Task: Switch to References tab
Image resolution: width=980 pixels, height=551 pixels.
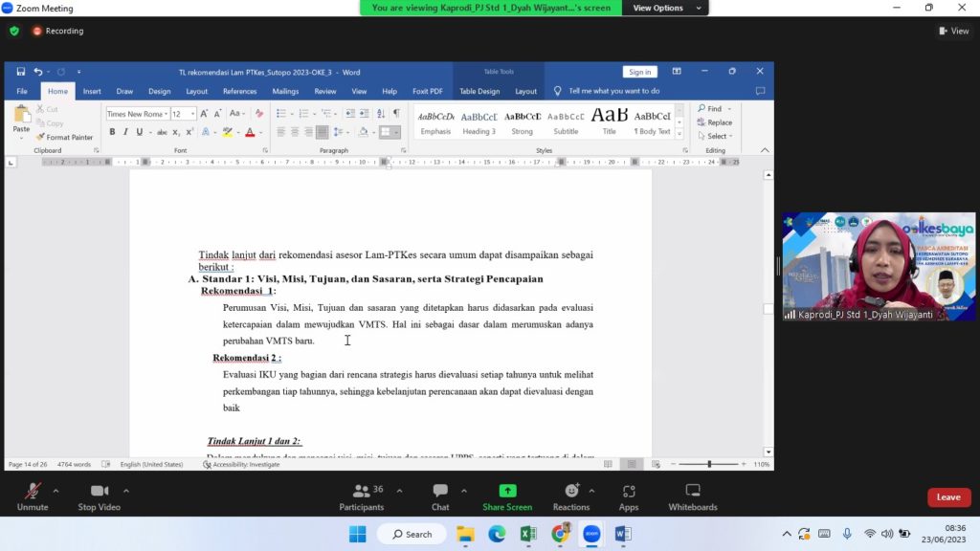Action: pyautogui.click(x=239, y=91)
